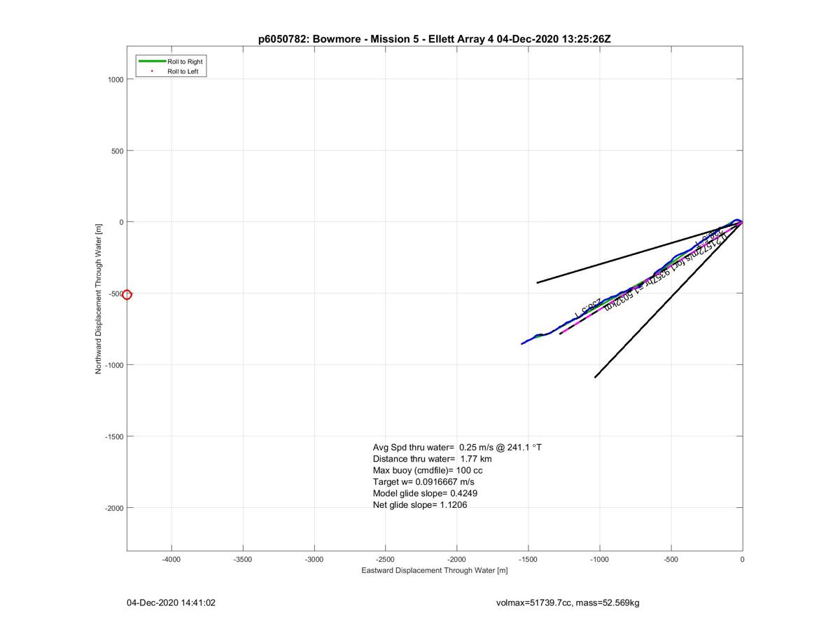
Task: Click the -500 tick on the eastward axis
Action: (x=671, y=560)
